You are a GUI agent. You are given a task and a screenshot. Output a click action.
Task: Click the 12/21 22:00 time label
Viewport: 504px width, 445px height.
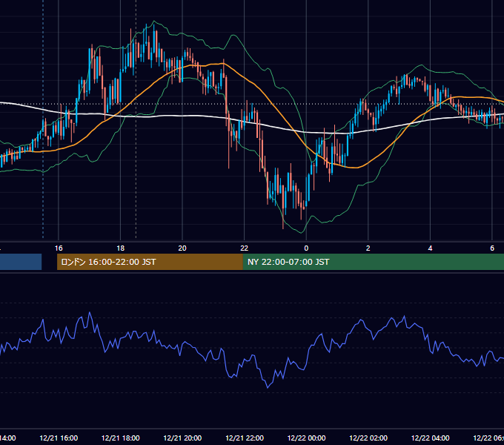[245, 438]
